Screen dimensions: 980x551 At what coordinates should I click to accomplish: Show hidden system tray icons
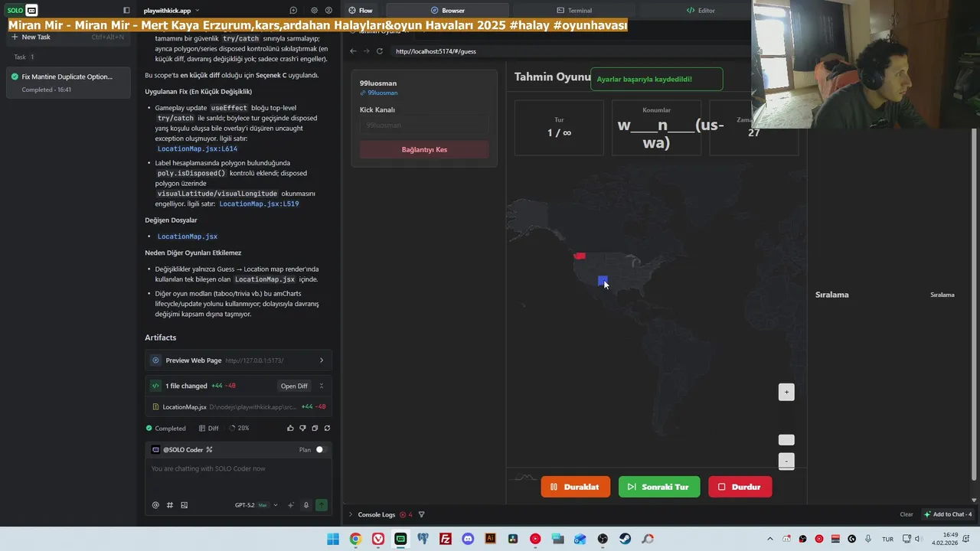tap(770, 539)
